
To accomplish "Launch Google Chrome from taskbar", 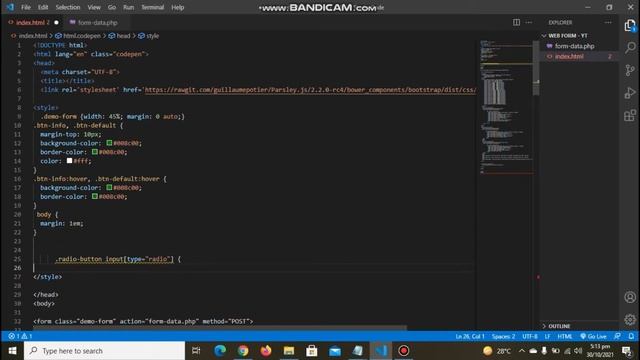I will pos(243,351).
